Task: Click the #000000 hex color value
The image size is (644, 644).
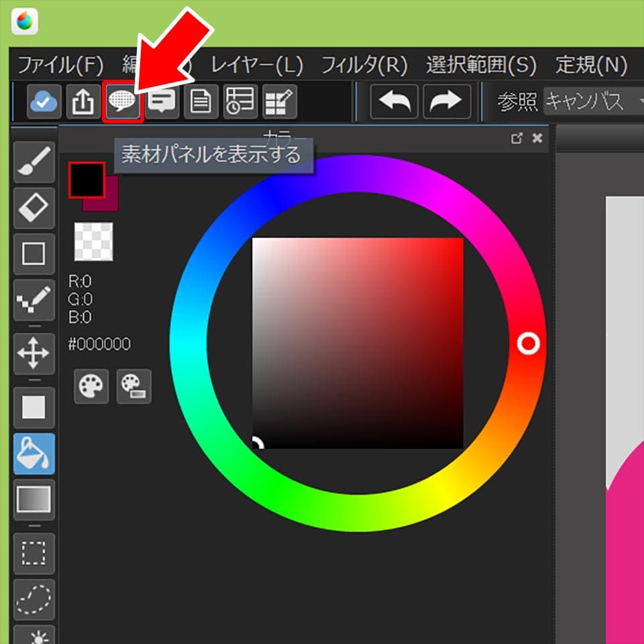Action: [99, 344]
